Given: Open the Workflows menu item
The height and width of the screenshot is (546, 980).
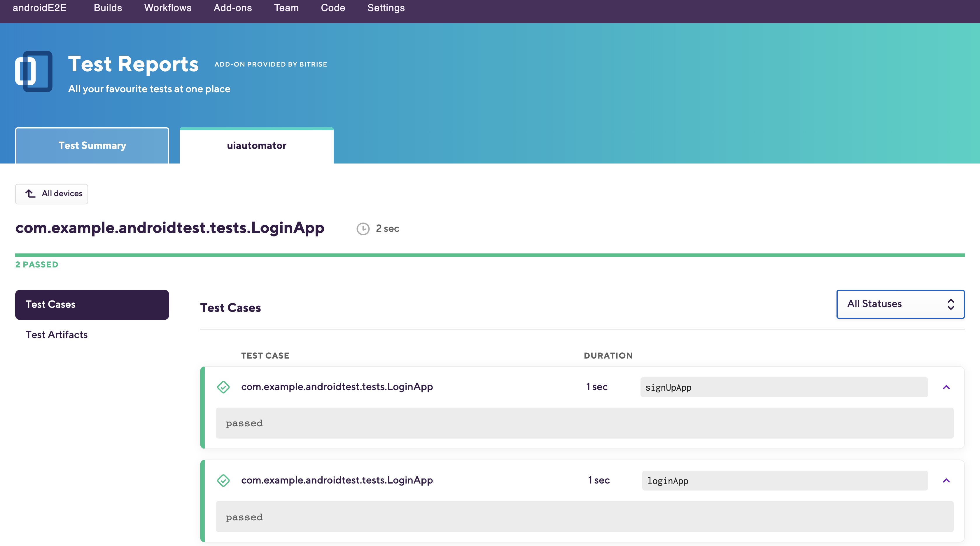Looking at the screenshot, I should (168, 8).
